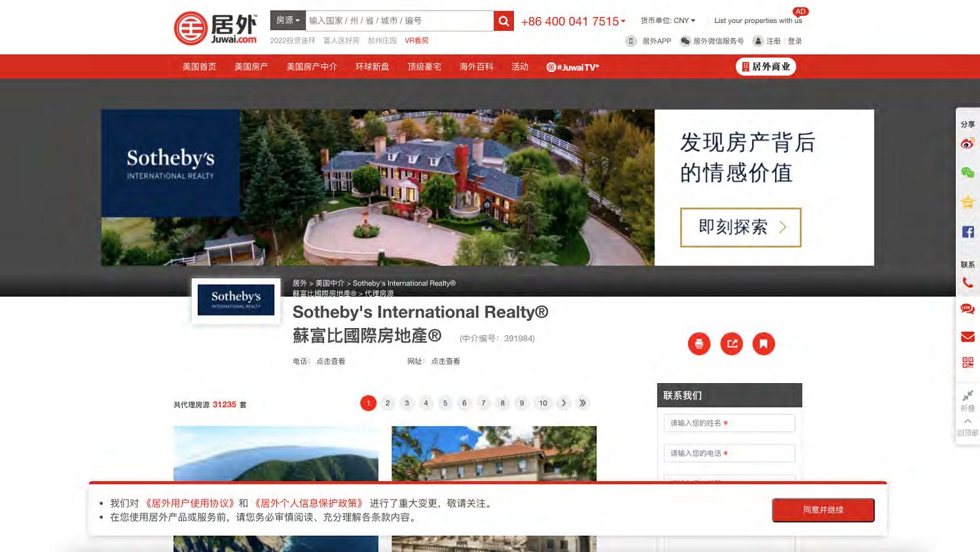
Task: Open the live chat bubble icon
Action: click(968, 309)
